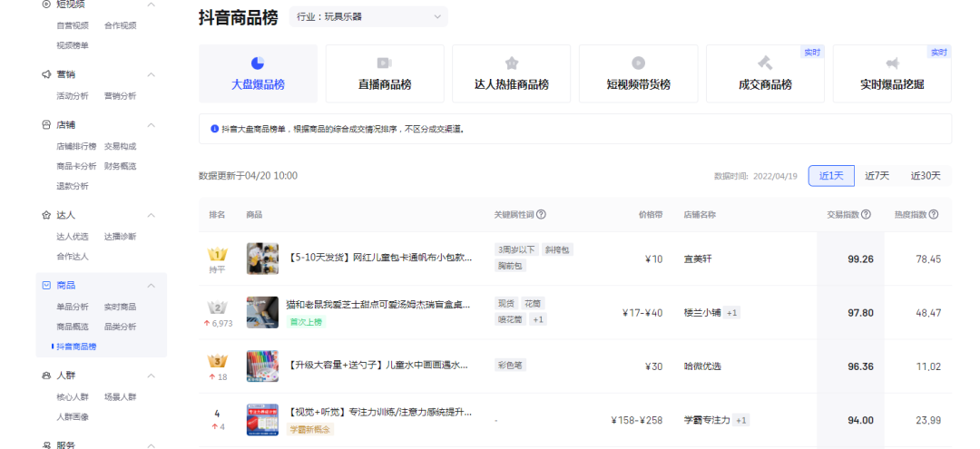
Task: Click the 人群 people icon in sidebar
Action: (46, 376)
